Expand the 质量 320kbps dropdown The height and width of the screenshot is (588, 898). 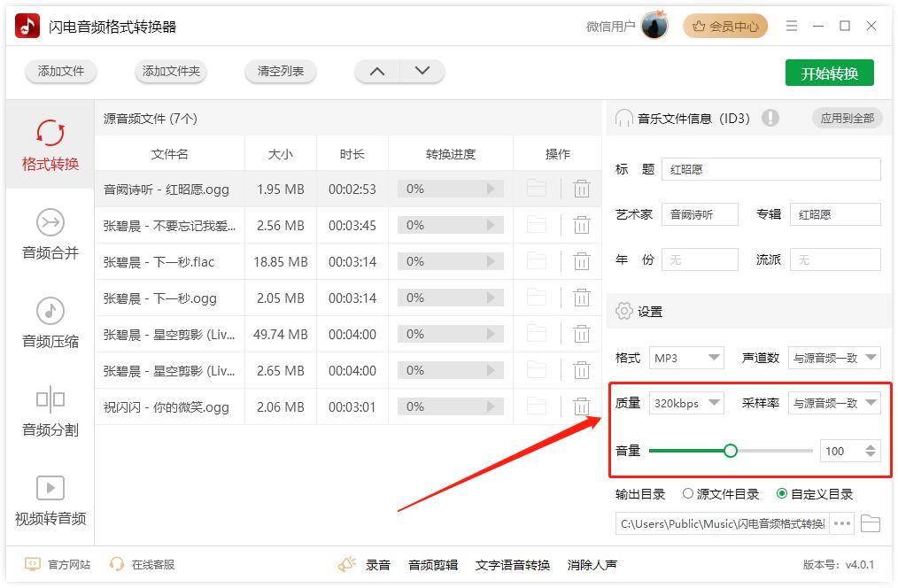coord(687,402)
